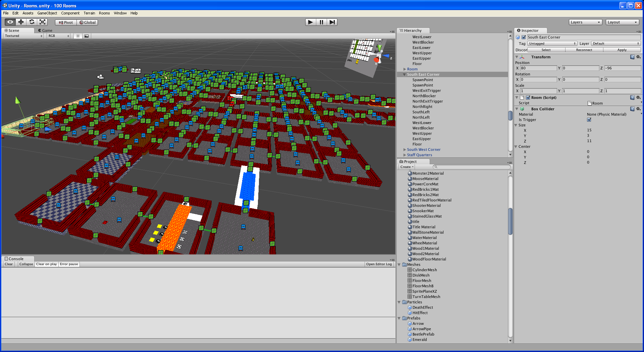Click the Step frame button
The height and width of the screenshot is (352, 644).
coord(332,22)
